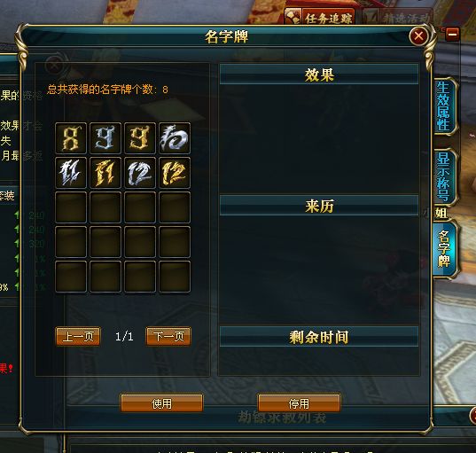Select the gold plate in second row fourth slot

175,173
